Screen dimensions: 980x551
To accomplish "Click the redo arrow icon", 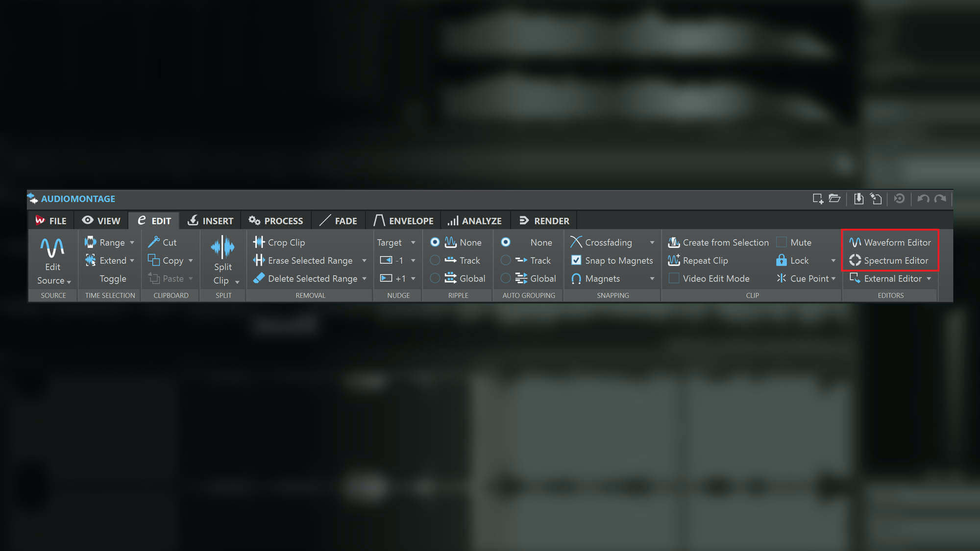I will click(x=940, y=198).
